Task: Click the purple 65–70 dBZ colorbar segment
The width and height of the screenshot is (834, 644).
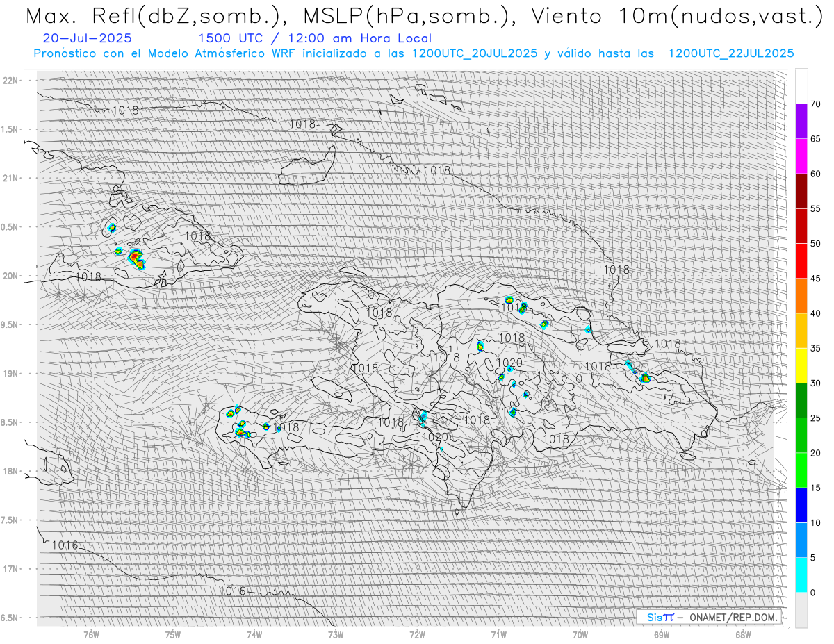Action: [x=801, y=122]
